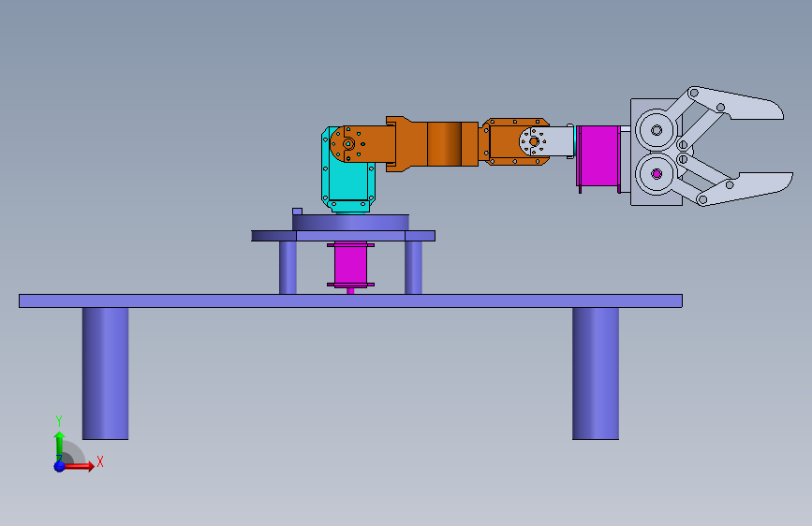The image size is (812, 526).
Task: Click the red X axis arrow of the triad
Action: 78,466
